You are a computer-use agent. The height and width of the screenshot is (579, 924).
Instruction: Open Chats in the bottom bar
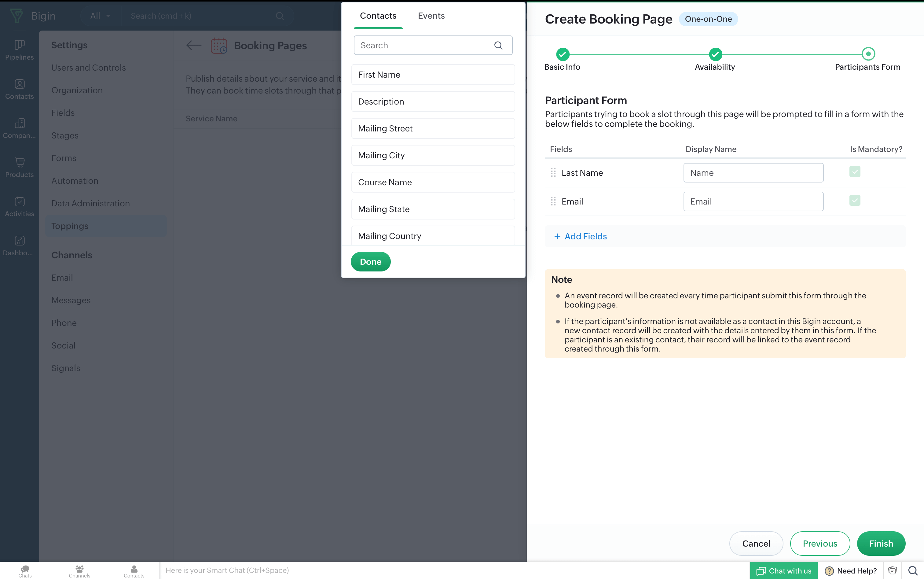(x=25, y=571)
